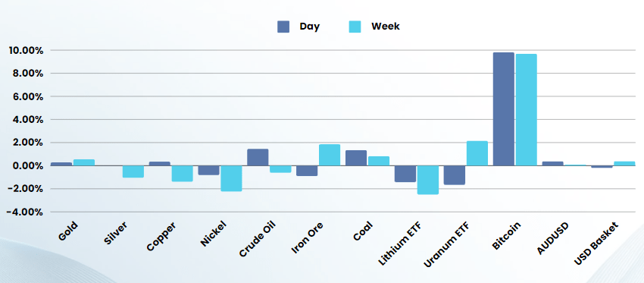Screen dimensions: 644x283
Task: Click the Gold axis label
Action: (x=68, y=231)
